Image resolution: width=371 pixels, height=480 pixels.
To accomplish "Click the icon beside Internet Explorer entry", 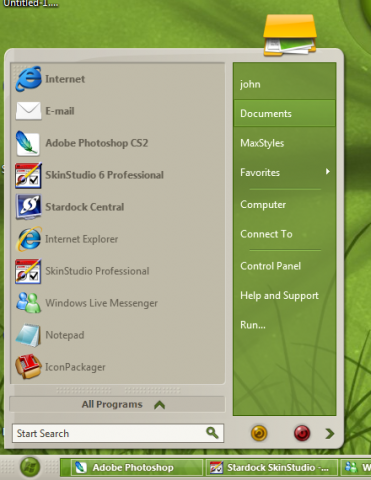I will tap(29, 239).
